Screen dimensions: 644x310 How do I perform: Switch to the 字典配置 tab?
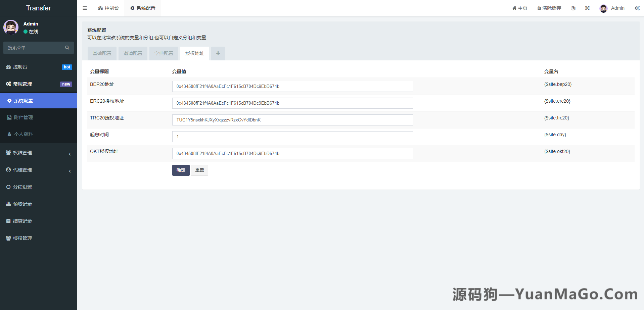pyautogui.click(x=164, y=53)
